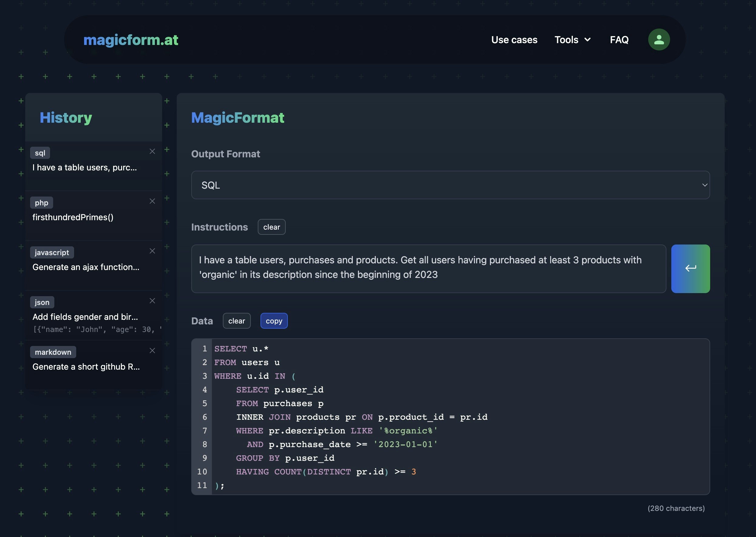Click the History panel heading
The image size is (756, 537).
66,118
